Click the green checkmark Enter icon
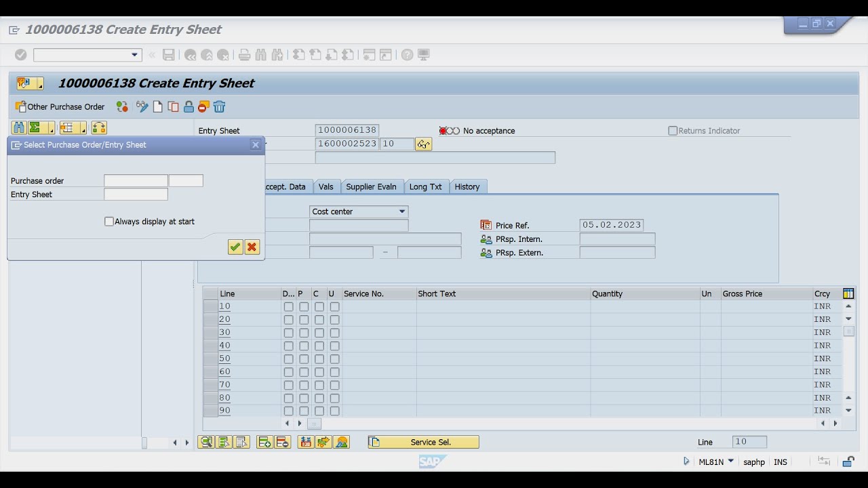 (x=20, y=55)
